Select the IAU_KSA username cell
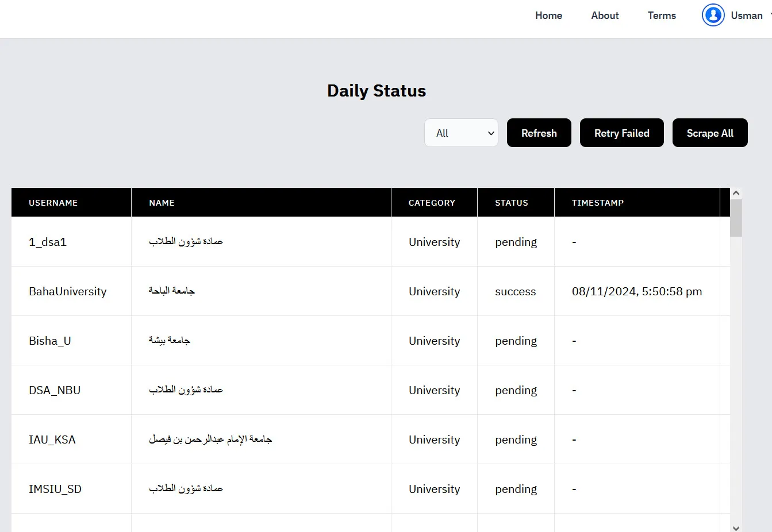 [71, 440]
